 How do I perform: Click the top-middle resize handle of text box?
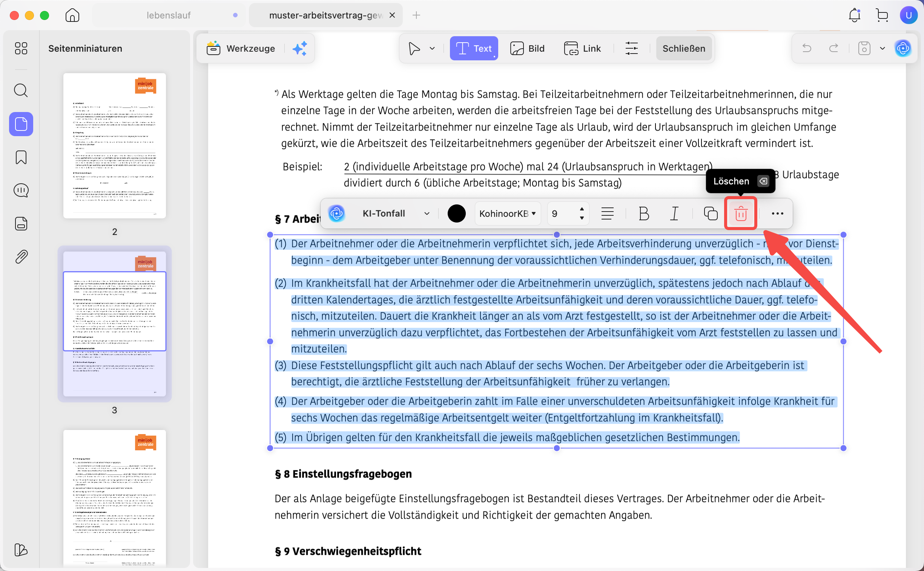point(556,235)
